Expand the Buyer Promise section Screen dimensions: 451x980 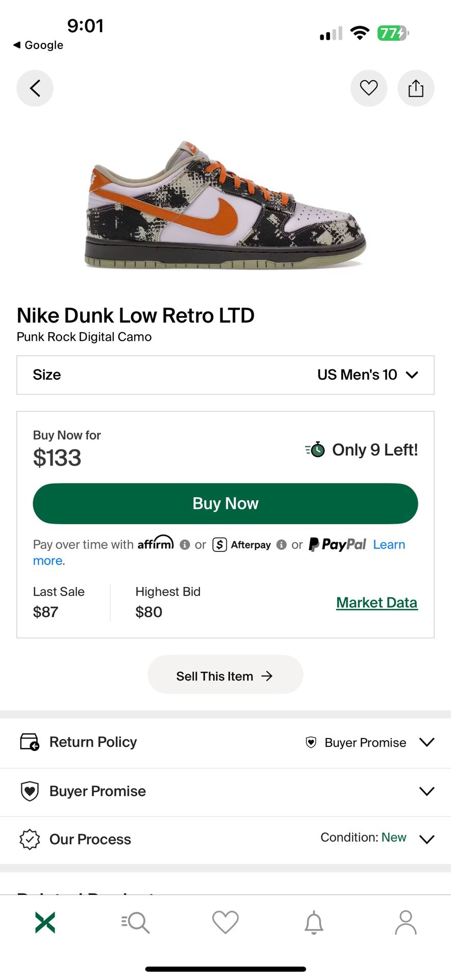pyautogui.click(x=225, y=791)
